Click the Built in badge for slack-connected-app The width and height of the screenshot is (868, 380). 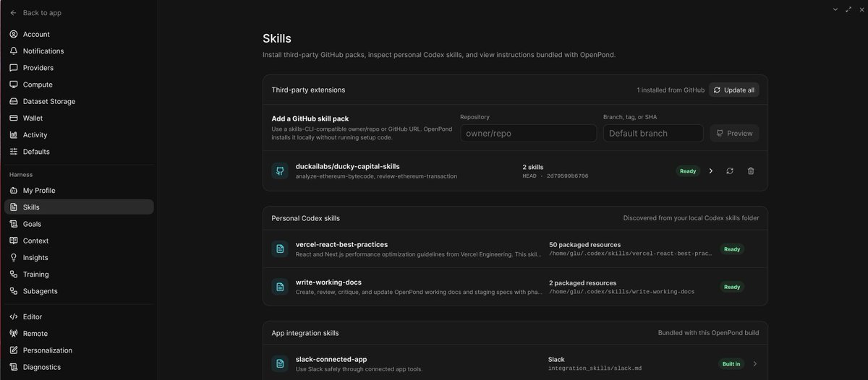point(730,363)
